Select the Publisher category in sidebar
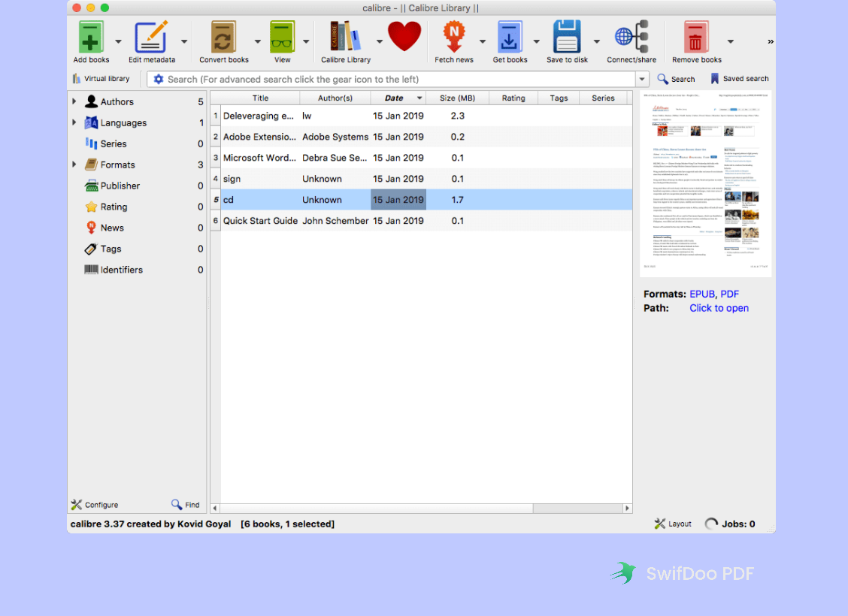Image resolution: width=848 pixels, height=616 pixels. pyautogui.click(x=120, y=186)
